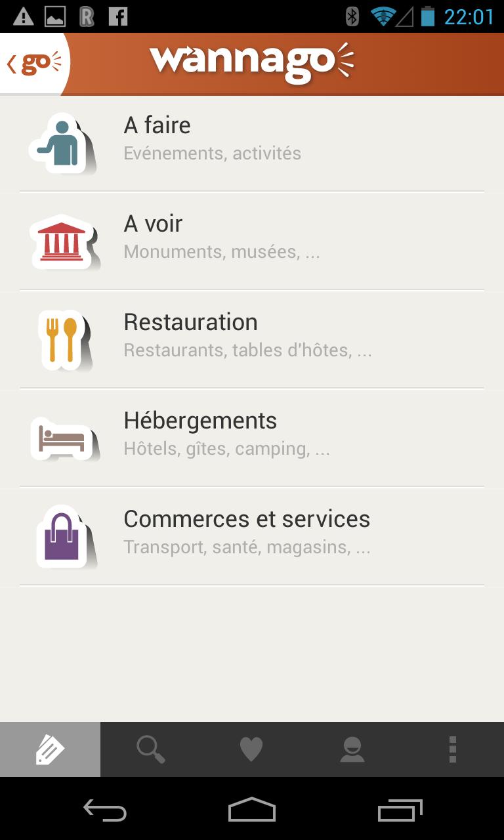
Task: Open the three-dot overflow menu
Action: tap(453, 749)
